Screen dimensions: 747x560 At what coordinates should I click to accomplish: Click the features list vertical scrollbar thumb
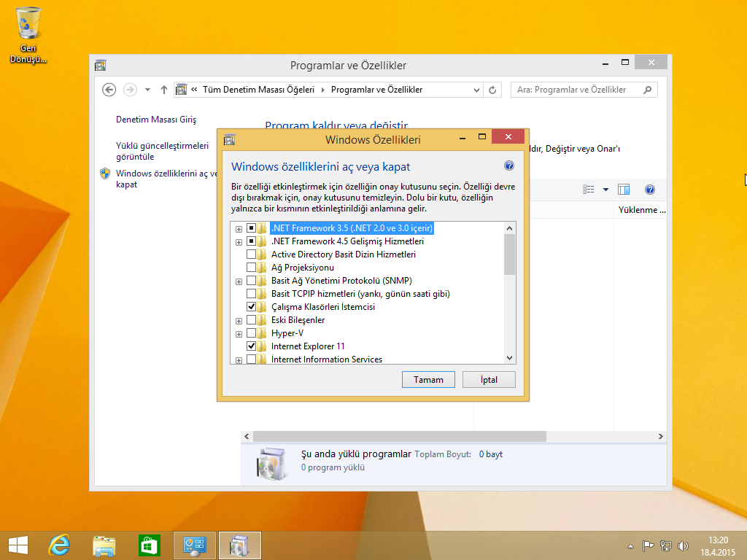tap(509, 254)
